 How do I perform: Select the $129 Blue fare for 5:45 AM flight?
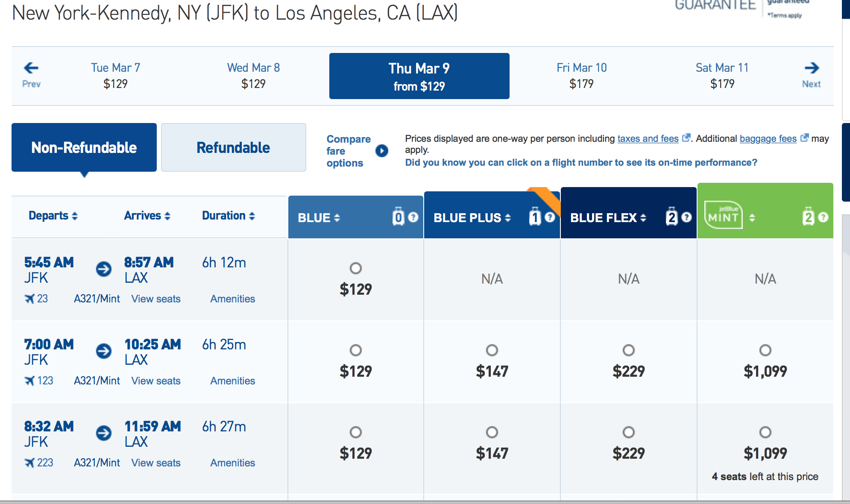(x=355, y=268)
